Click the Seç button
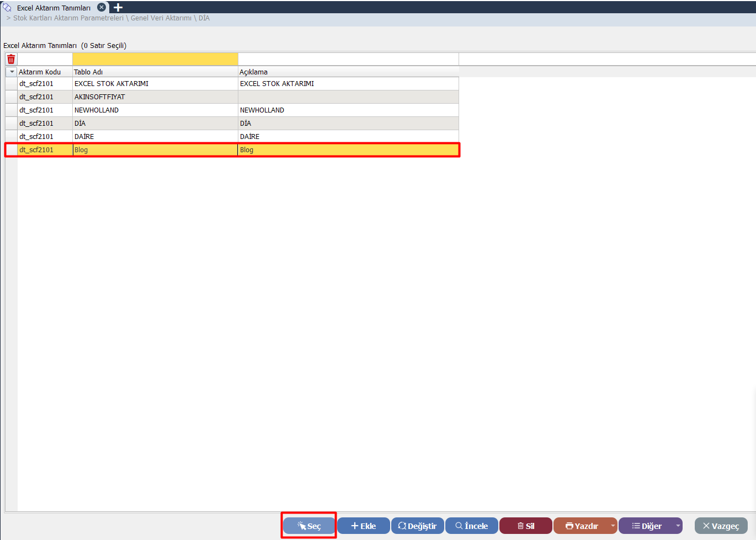 309,526
